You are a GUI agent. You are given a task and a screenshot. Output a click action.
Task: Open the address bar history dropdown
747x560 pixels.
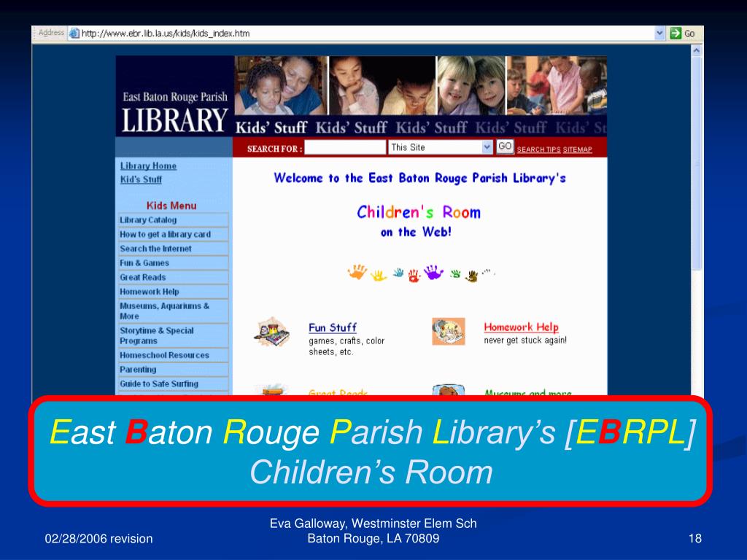tap(659, 34)
